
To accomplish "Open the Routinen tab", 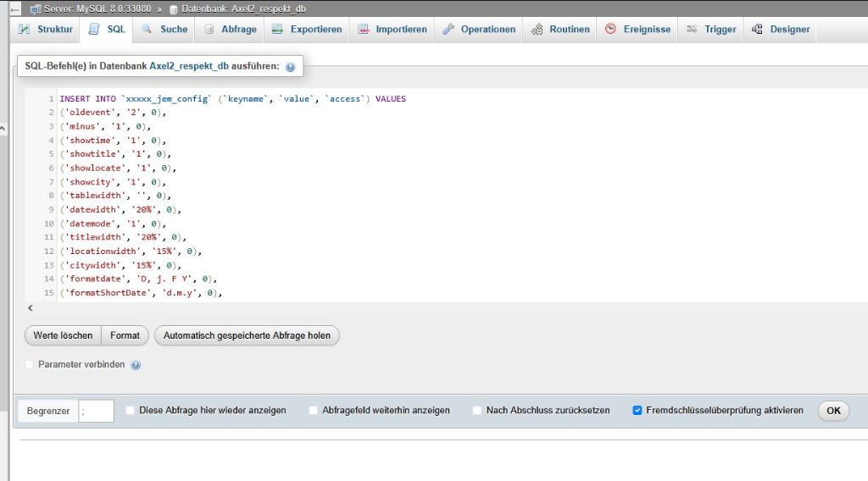I will coord(560,30).
